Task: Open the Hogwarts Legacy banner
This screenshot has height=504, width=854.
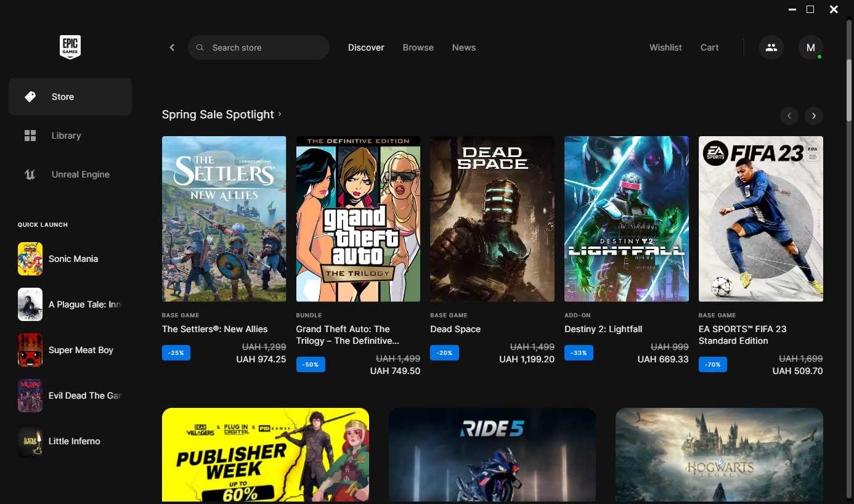Action: [x=719, y=455]
